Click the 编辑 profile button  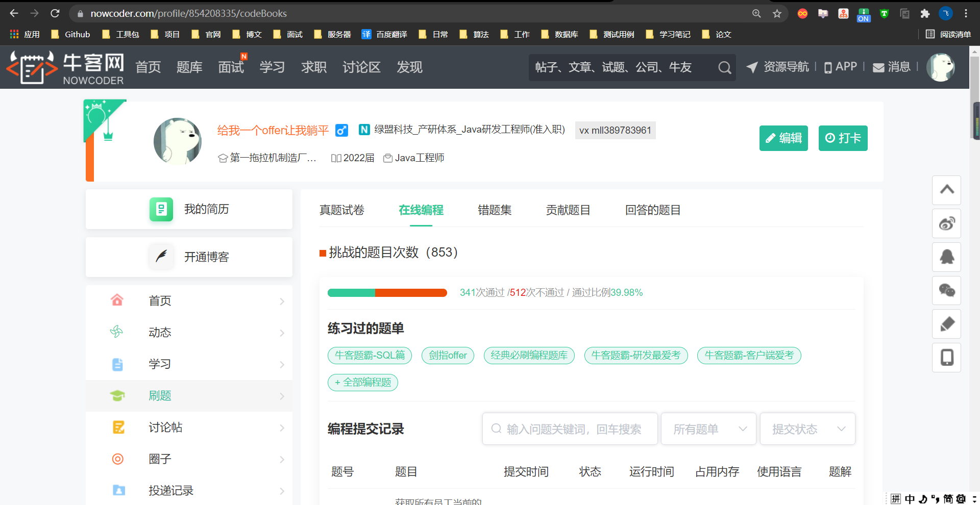pyautogui.click(x=783, y=138)
